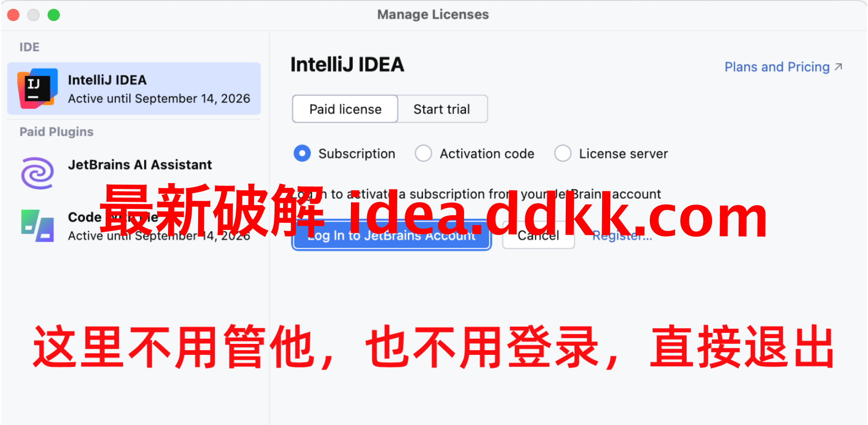Viewport: 868px width, 425px height.
Task: Close the Manage Licenses window with the red button
Action: coord(13,15)
